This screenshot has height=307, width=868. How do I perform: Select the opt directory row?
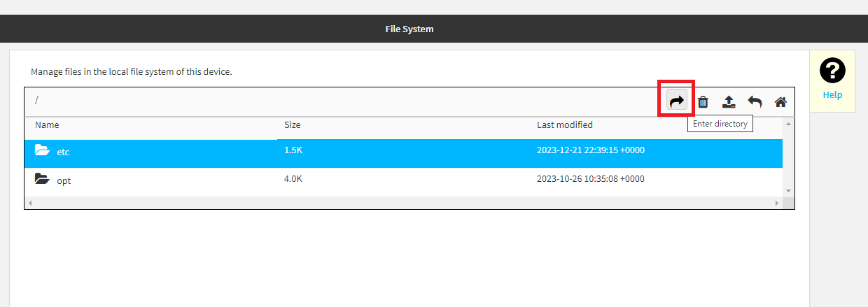click(x=403, y=180)
